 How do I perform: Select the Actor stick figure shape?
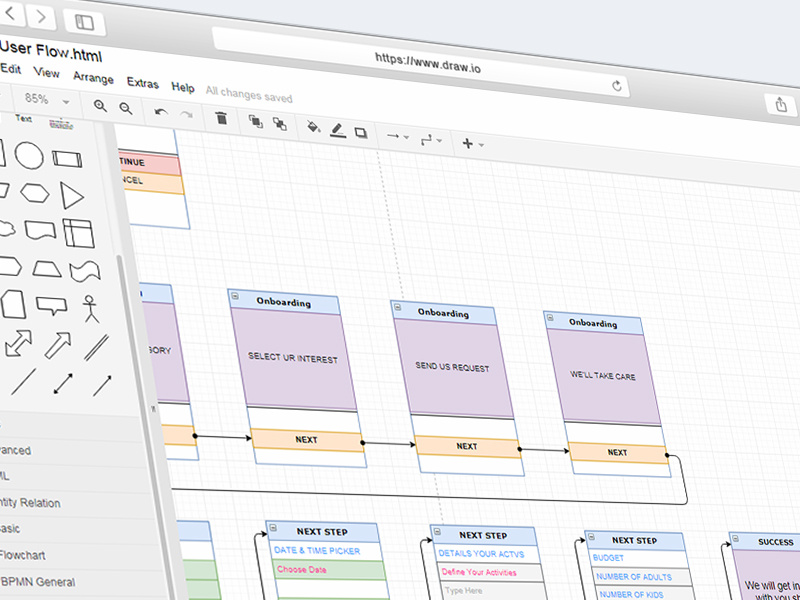point(92,308)
